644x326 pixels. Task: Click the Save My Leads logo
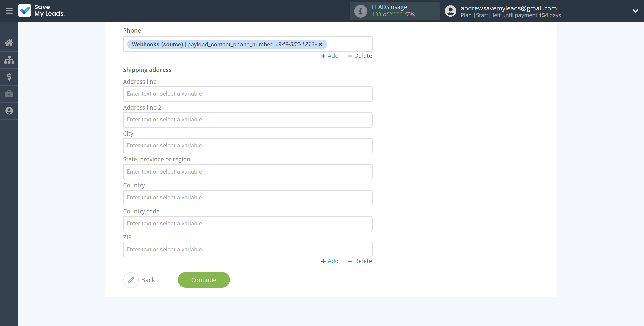coord(42,11)
